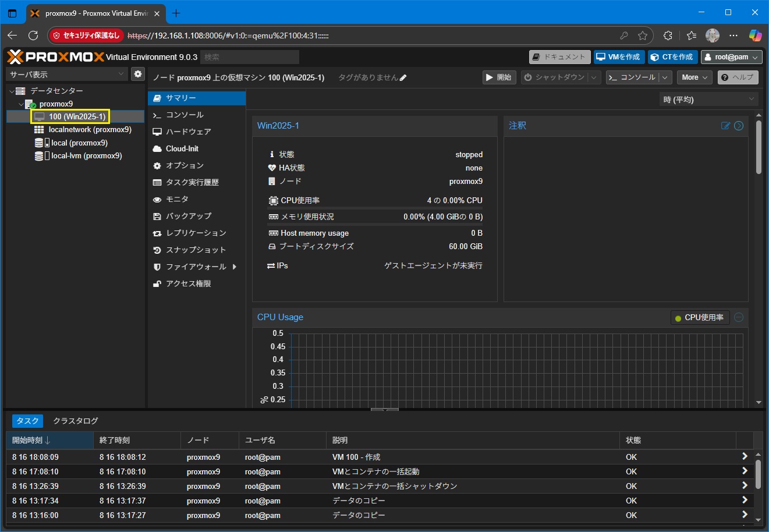
Task: Open the バックアップ section
Action: (197, 216)
